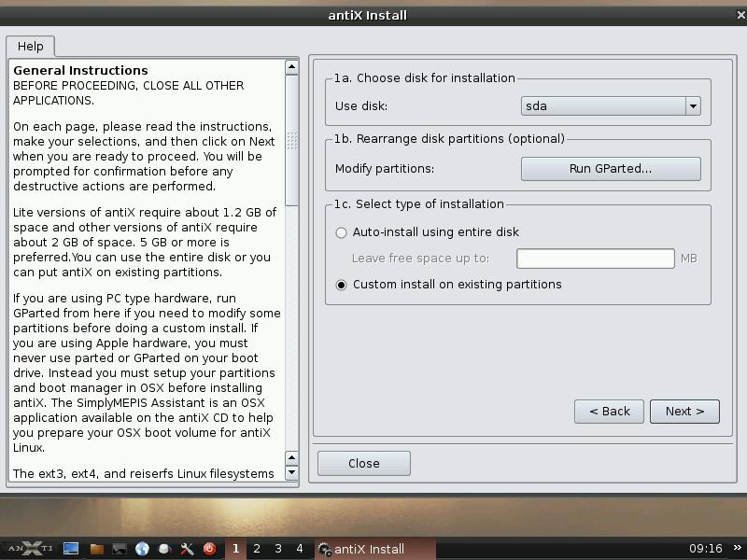
Task: Click the 'Use disk:' label
Action: 361,105
